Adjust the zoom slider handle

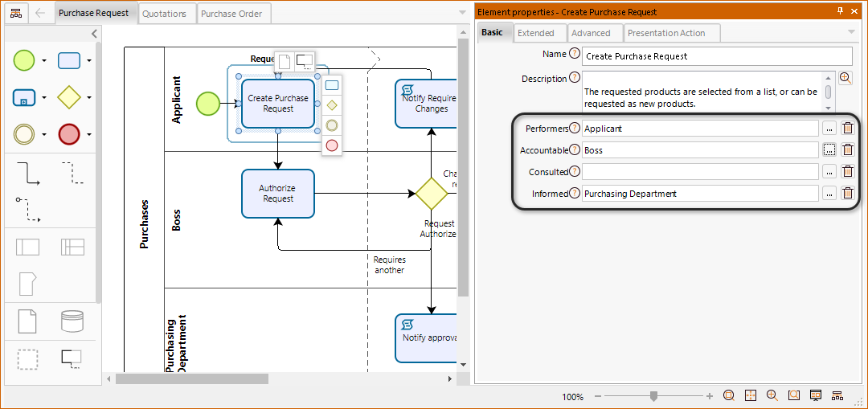(654, 396)
